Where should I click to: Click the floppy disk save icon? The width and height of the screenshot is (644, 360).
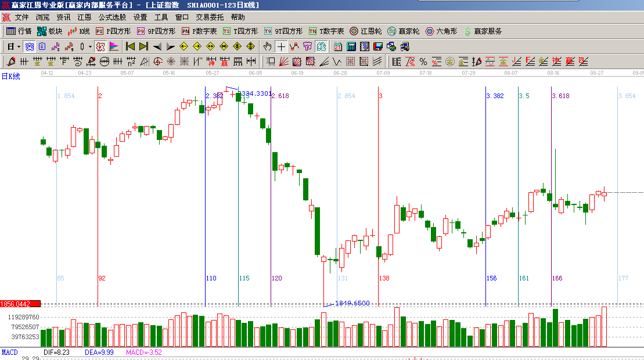(x=377, y=46)
